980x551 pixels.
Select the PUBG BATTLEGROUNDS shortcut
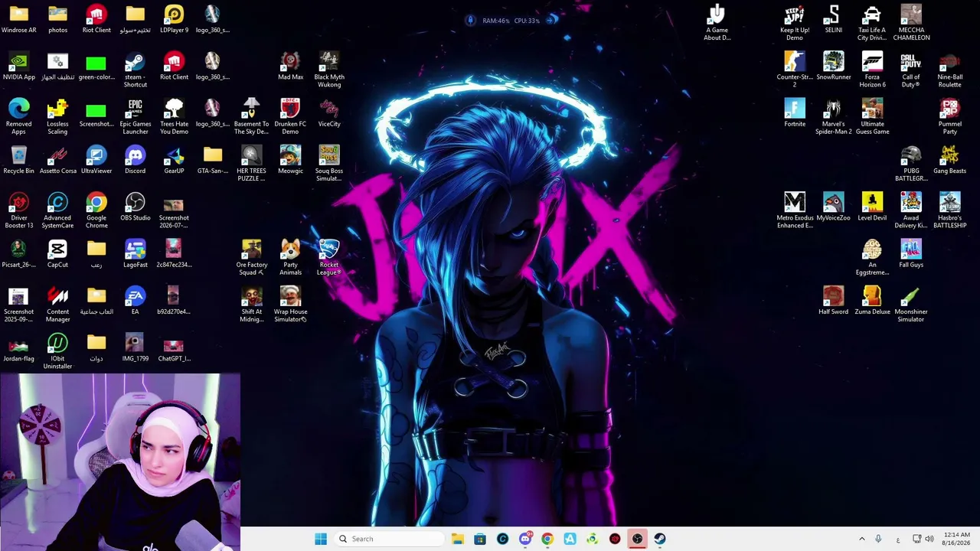911,164
